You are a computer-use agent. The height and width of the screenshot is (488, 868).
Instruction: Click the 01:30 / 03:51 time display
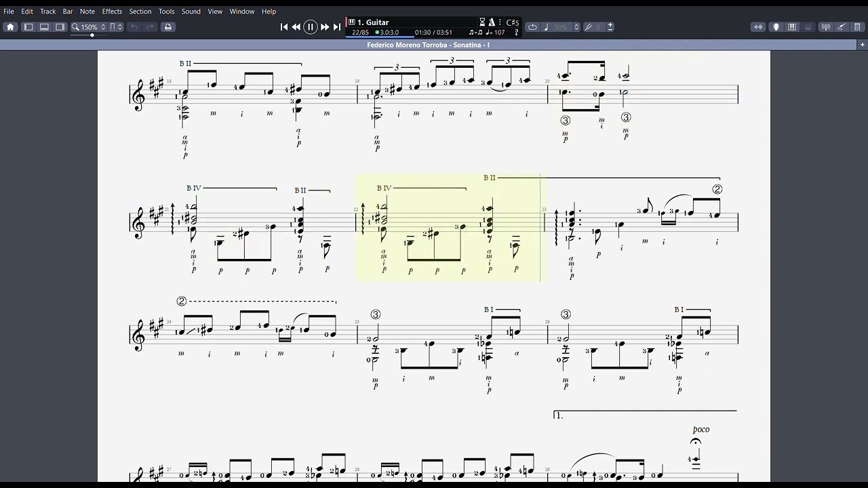(x=433, y=33)
